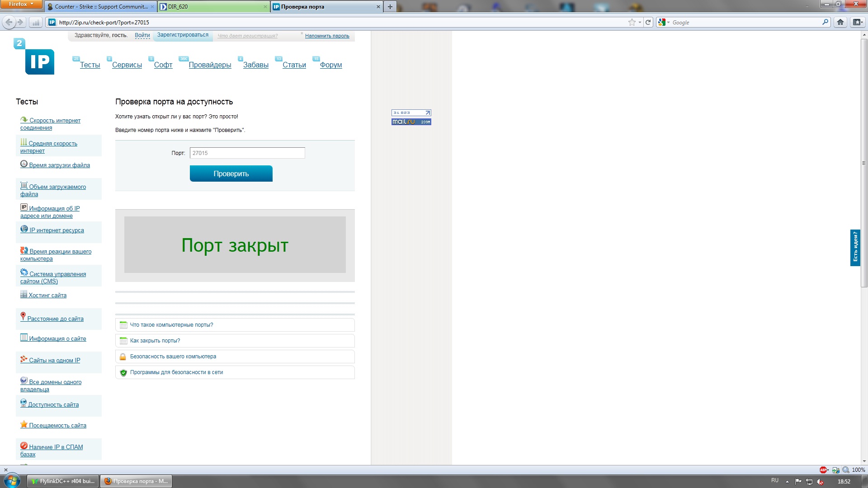
Task: Open Информация об IP адресе link
Action: coord(50,212)
